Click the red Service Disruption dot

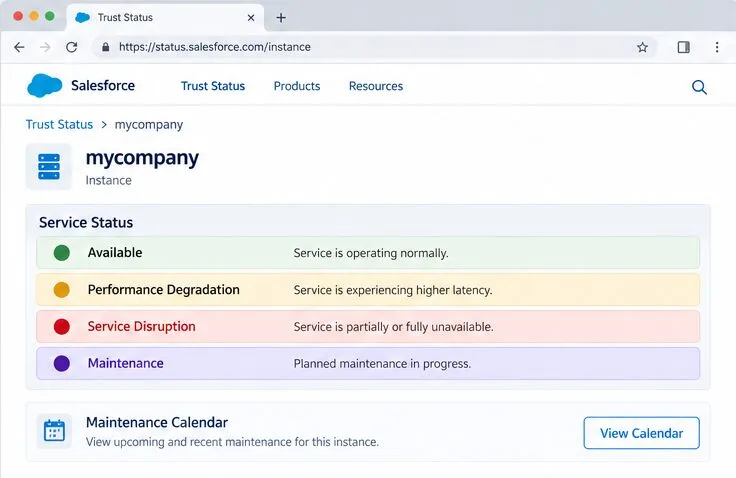point(61,326)
